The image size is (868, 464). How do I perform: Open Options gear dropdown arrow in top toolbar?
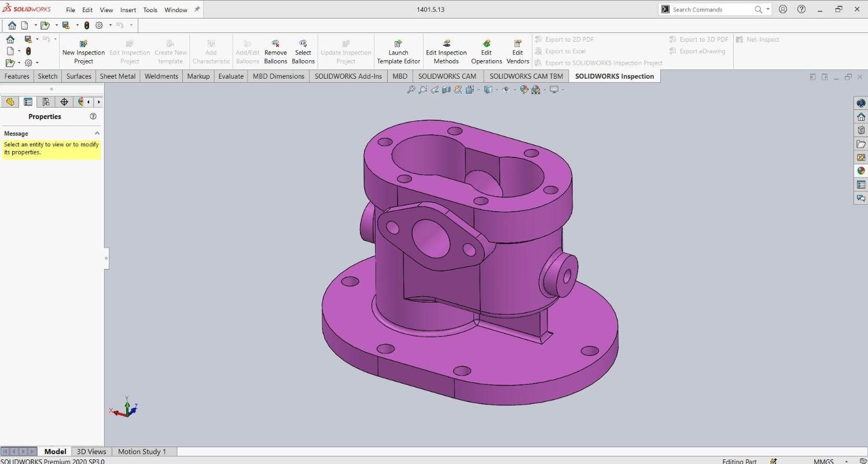[109, 25]
